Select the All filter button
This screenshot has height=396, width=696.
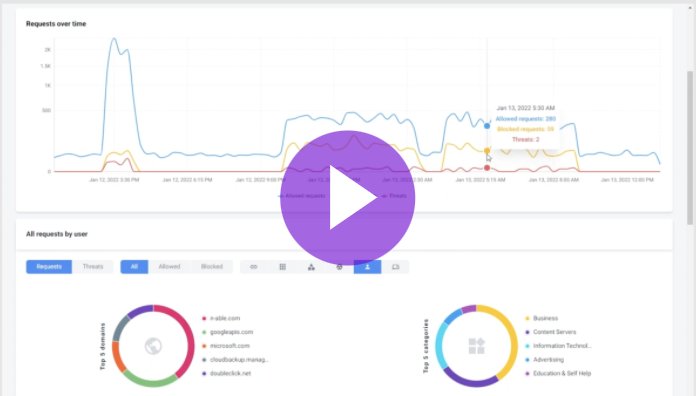click(x=134, y=266)
